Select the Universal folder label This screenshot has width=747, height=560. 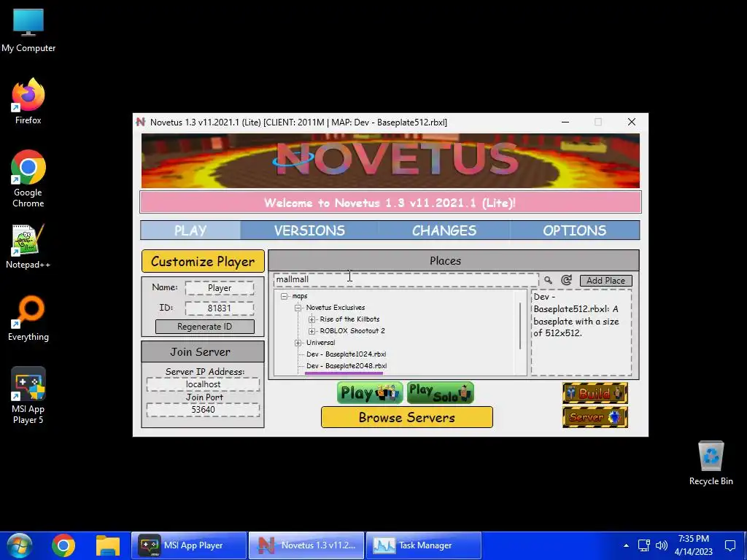[321, 343]
